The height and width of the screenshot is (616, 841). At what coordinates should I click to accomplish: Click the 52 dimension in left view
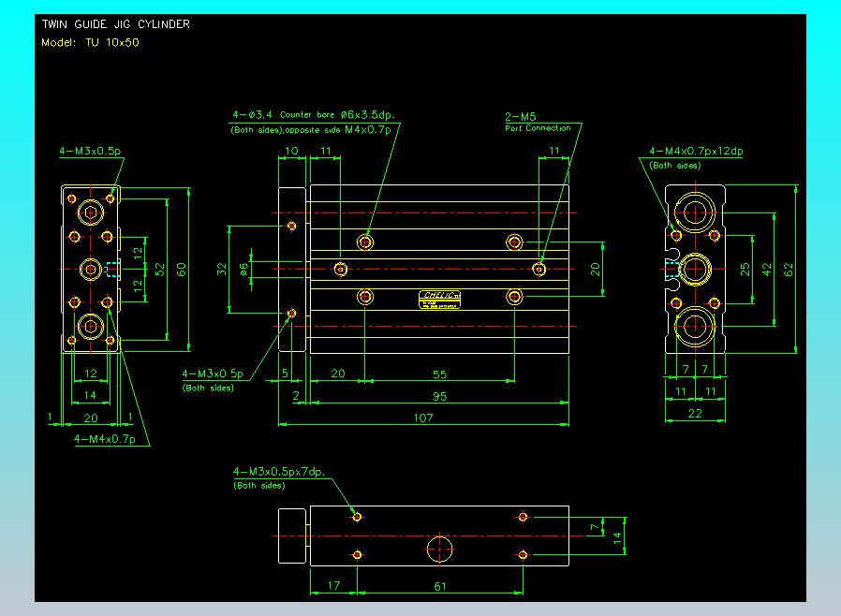(x=159, y=270)
